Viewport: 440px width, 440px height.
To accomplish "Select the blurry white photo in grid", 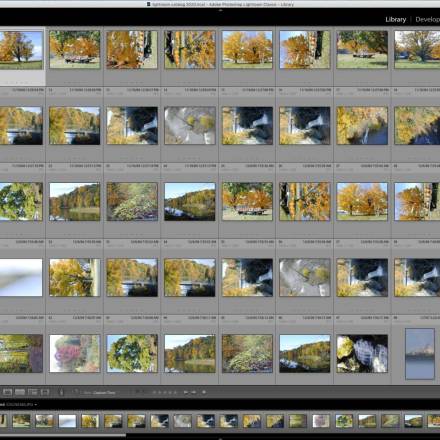I will click(21, 277).
